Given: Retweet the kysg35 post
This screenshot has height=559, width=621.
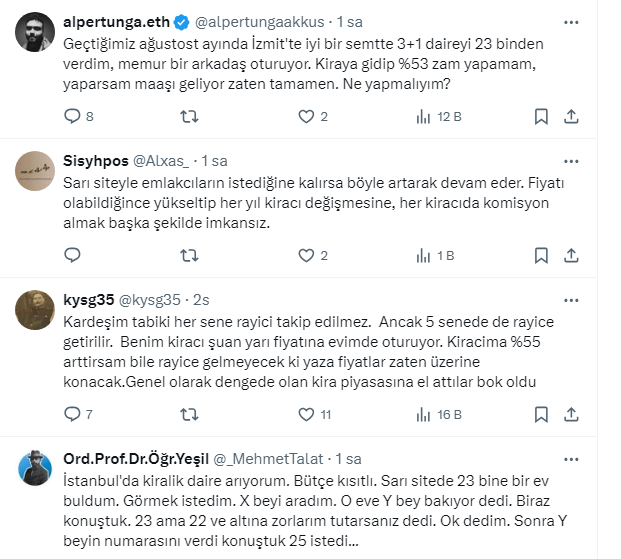Looking at the screenshot, I should tap(187, 413).
